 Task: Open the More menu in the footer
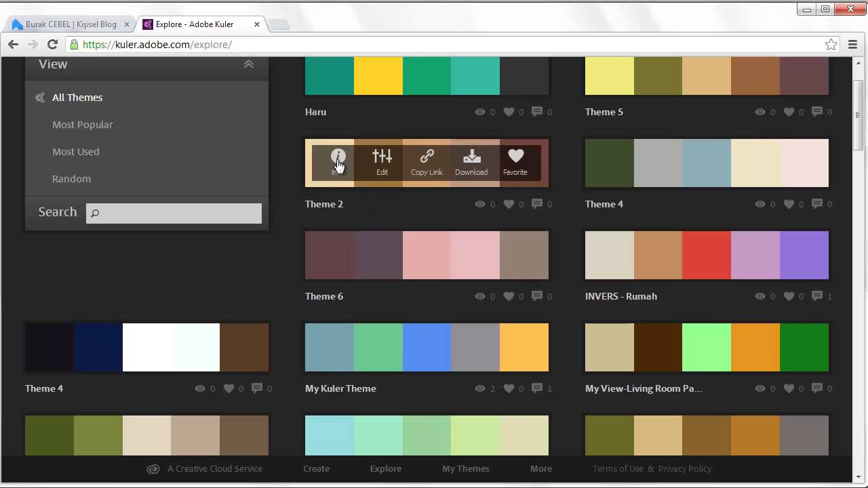point(541,468)
